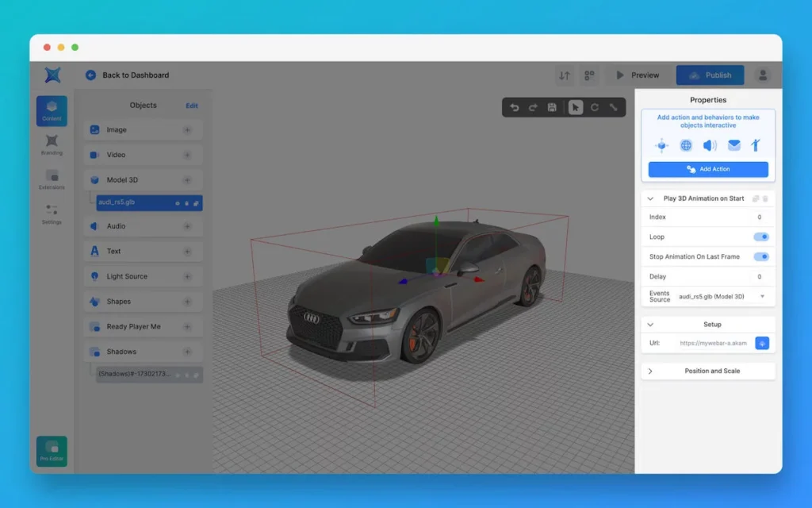Delete the Play 3D Animation action
812x508 pixels.
coord(766,198)
